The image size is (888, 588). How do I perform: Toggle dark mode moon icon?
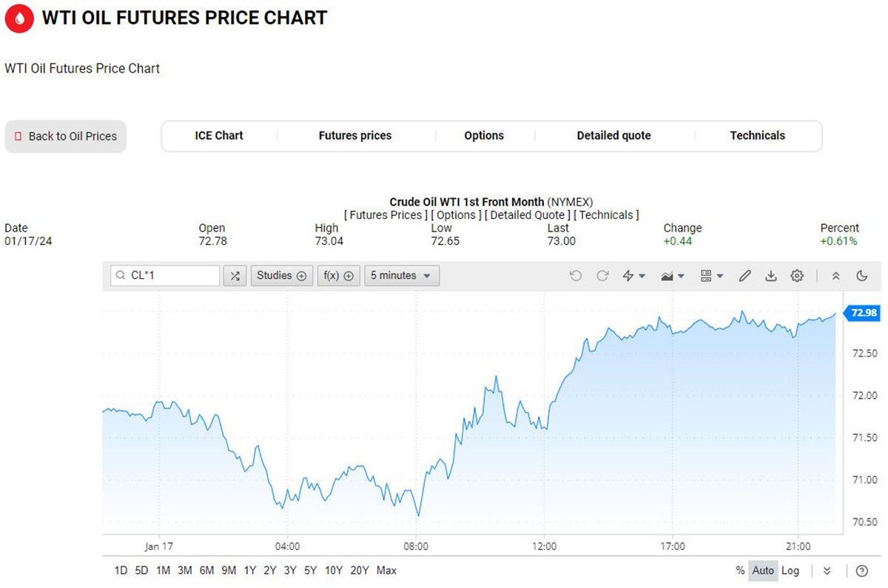862,276
